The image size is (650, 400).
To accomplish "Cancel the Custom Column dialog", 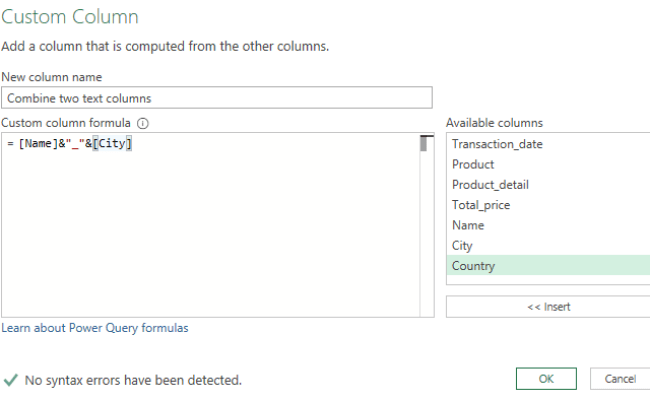I will pos(620,379).
